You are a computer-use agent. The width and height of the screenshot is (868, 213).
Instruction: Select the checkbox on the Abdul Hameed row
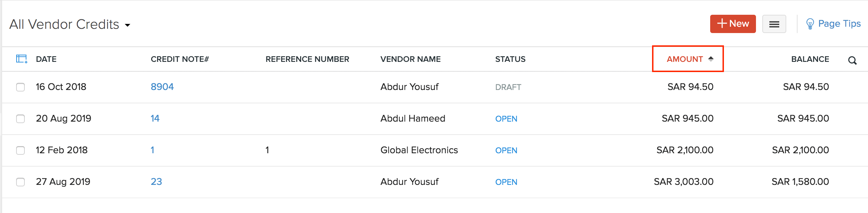pyautogui.click(x=20, y=119)
